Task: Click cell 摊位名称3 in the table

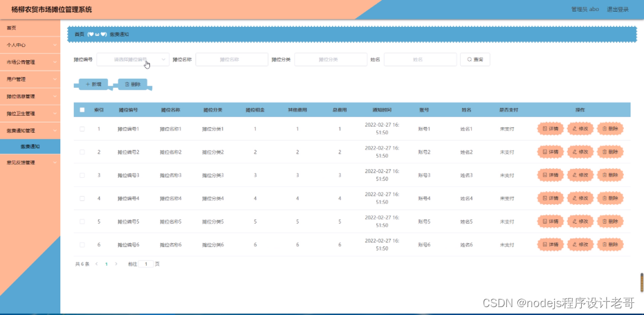Action: pyautogui.click(x=171, y=175)
